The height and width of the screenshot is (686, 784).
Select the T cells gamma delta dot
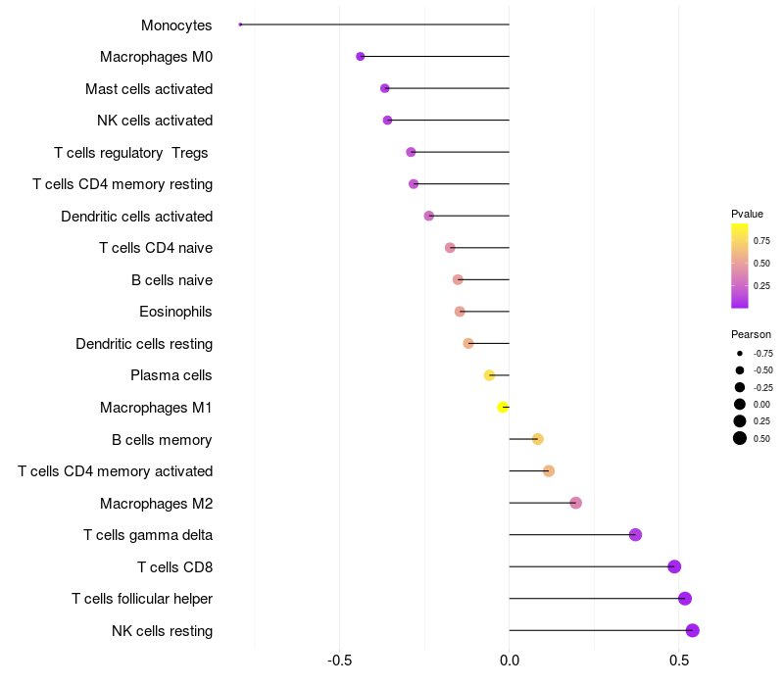(x=635, y=535)
